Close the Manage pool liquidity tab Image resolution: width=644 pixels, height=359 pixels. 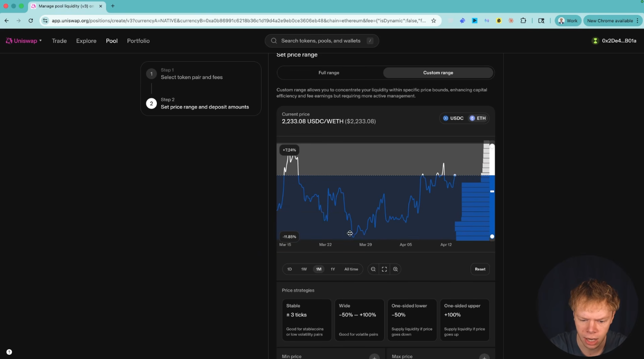coord(101,6)
